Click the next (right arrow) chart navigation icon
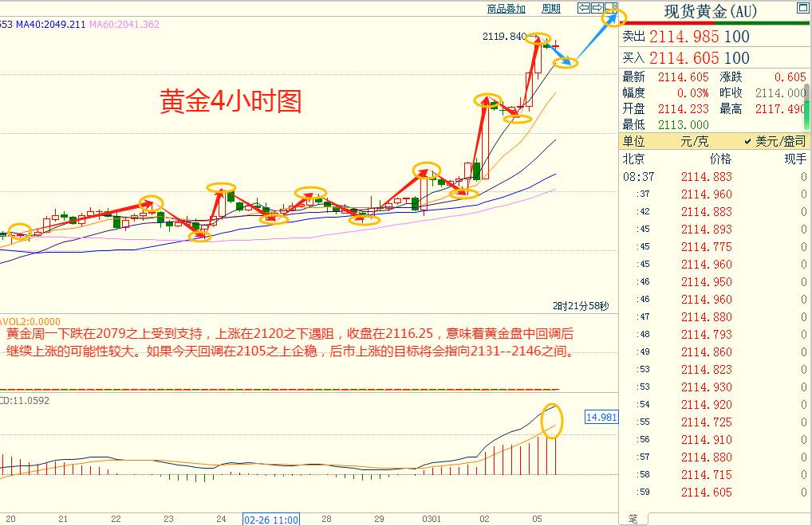Viewport: 812px width, 526px height. click(x=597, y=8)
